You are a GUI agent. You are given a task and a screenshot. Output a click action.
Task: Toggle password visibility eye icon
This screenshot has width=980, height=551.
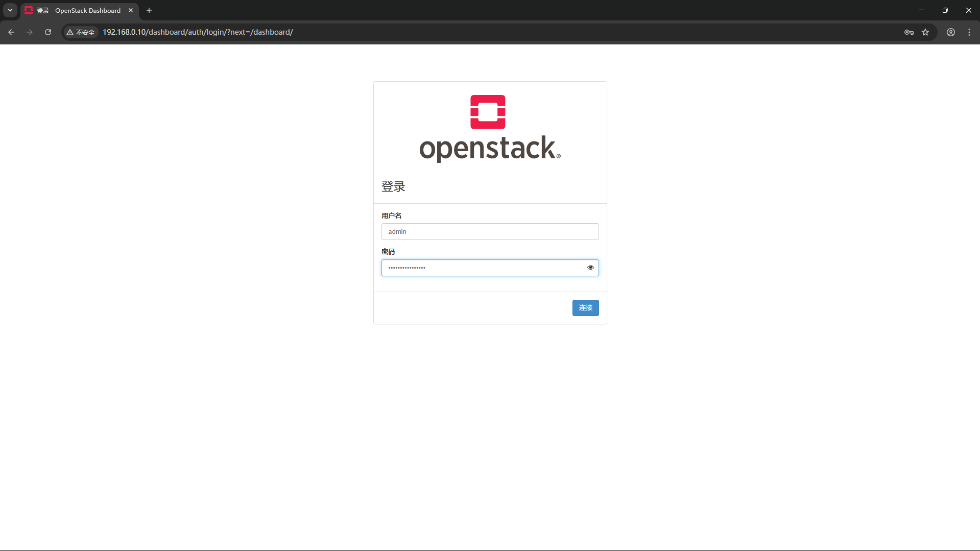[x=590, y=268]
